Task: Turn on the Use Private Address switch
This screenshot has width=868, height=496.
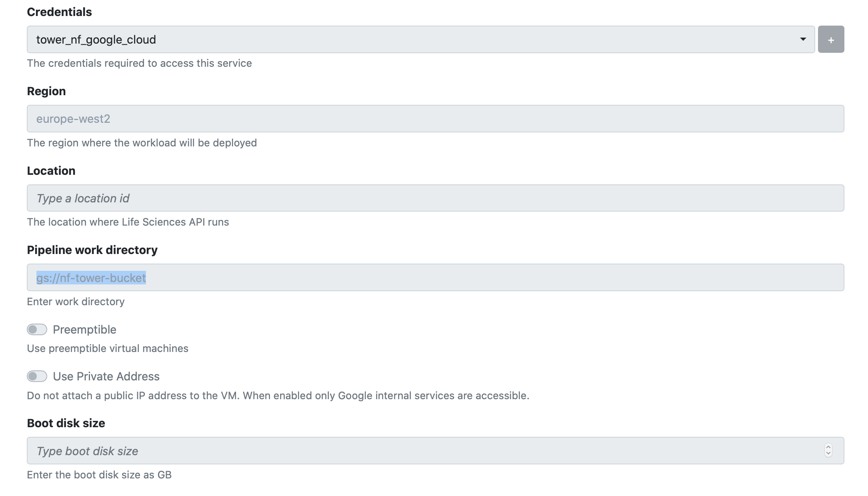Action: 37,376
